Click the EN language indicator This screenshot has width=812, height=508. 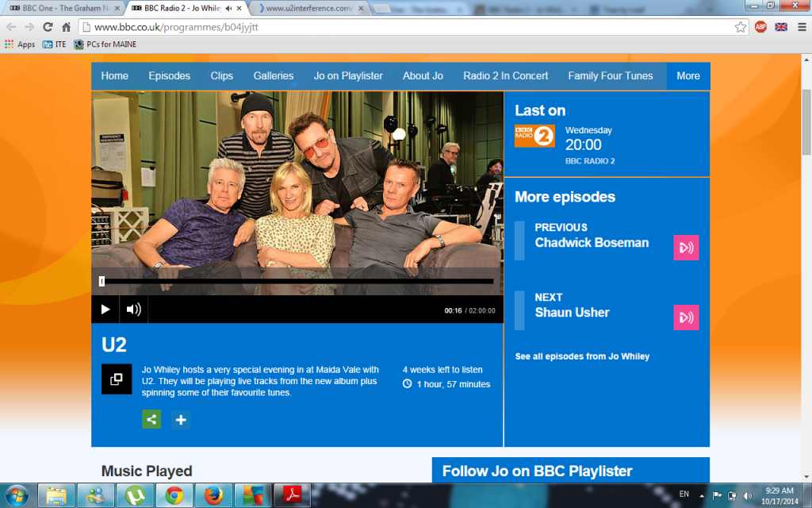click(x=684, y=494)
